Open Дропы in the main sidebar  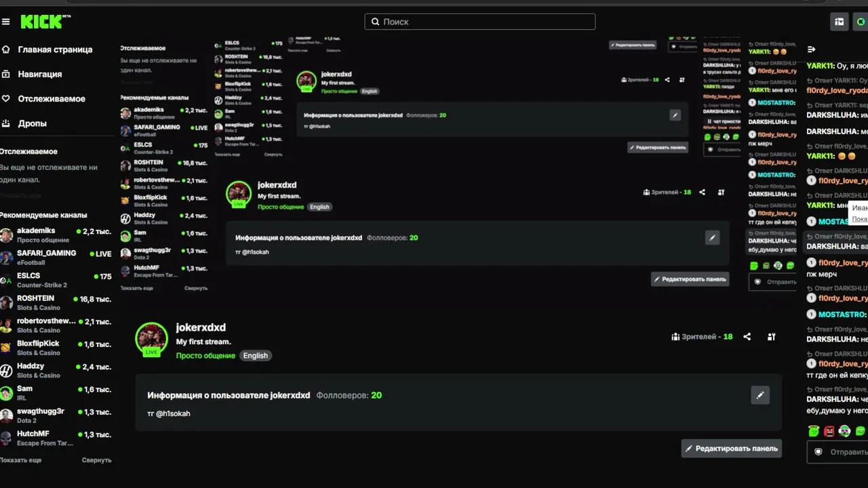(x=24, y=123)
